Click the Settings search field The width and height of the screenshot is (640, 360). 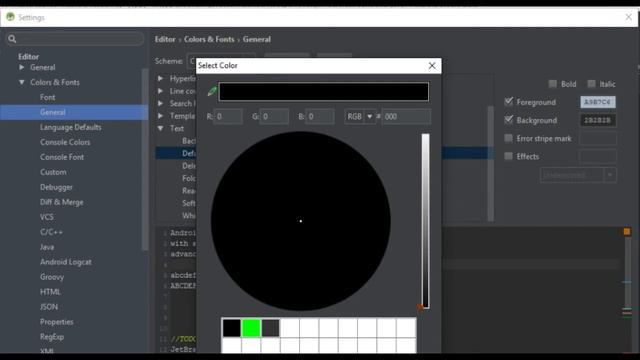point(75,39)
